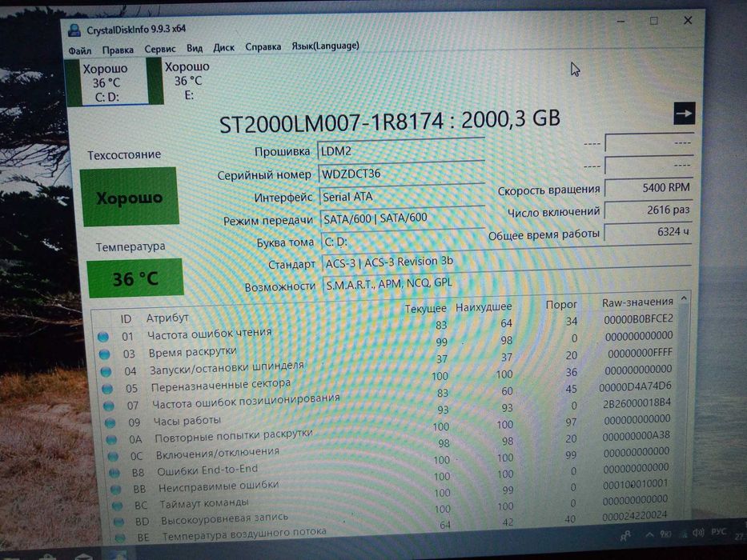747x560 pixels.
Task: Open the Правка menu
Action: 118,50
